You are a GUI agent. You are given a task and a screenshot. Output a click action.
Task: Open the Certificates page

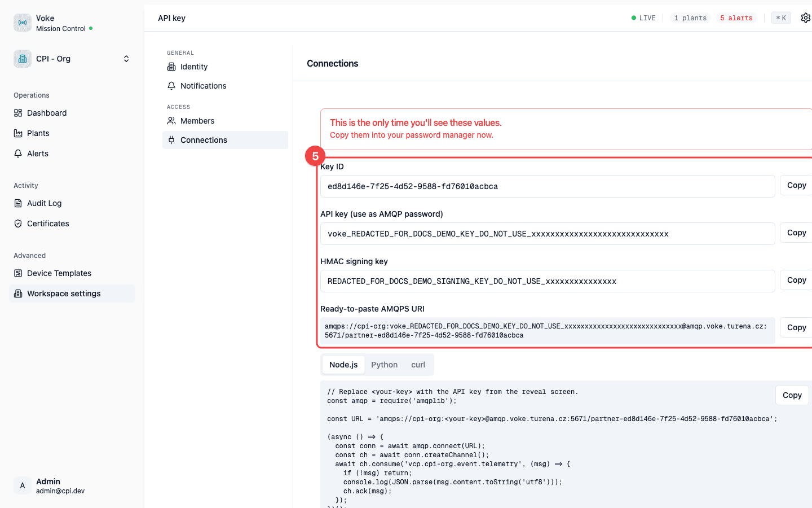[72, 224]
